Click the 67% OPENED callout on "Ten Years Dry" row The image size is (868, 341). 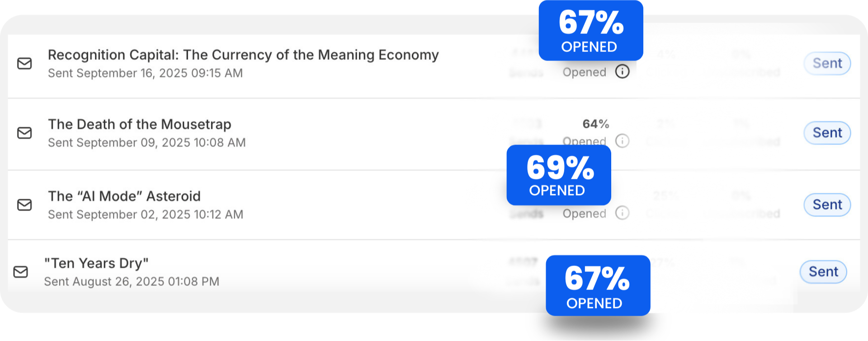click(x=598, y=285)
